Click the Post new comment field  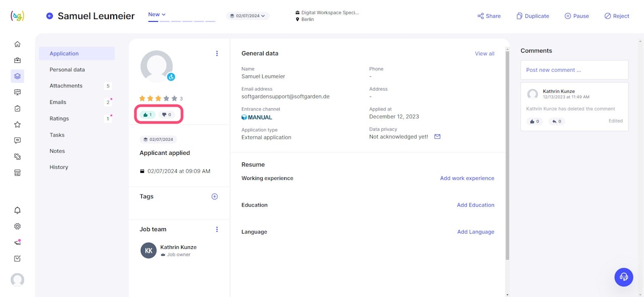(574, 70)
